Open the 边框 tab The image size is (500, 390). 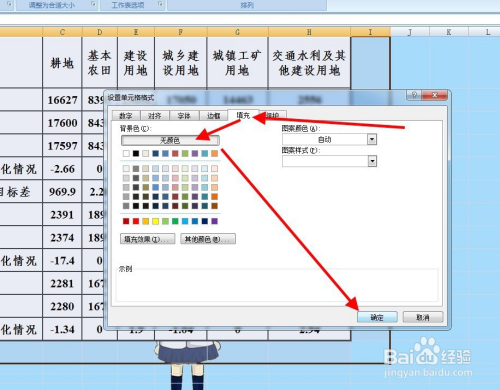click(213, 116)
